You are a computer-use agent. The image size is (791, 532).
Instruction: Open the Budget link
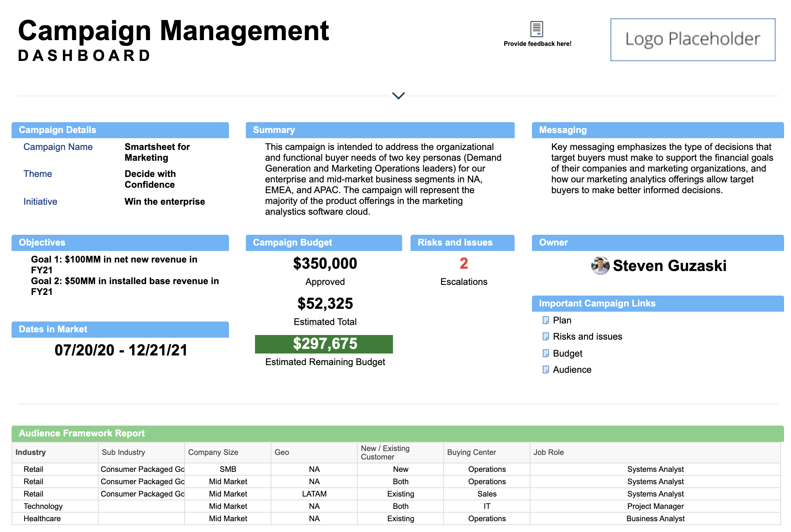[567, 354]
